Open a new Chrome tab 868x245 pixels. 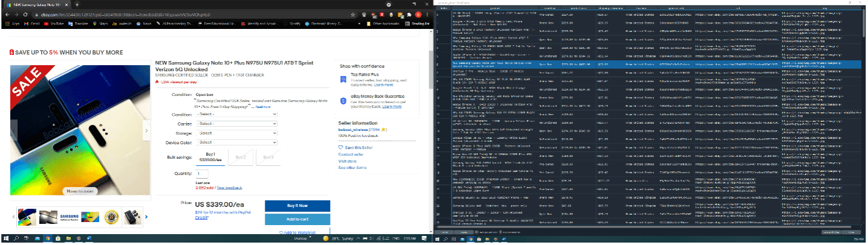point(77,4)
